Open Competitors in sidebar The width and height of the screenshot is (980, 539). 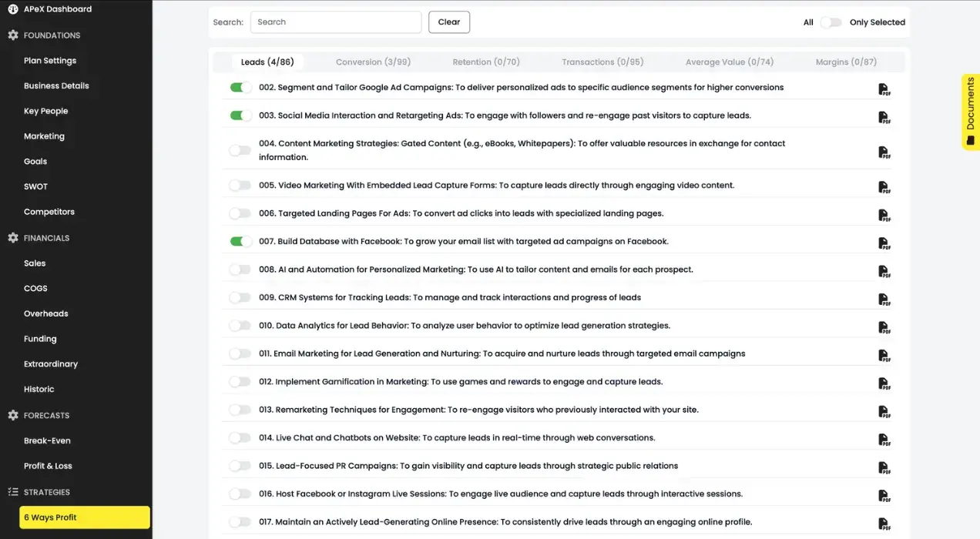click(x=49, y=212)
